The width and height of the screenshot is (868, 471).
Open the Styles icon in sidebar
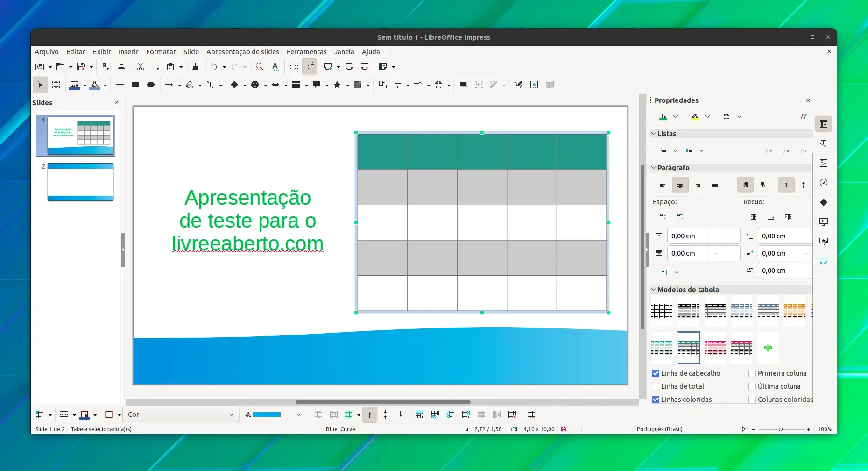[824, 143]
